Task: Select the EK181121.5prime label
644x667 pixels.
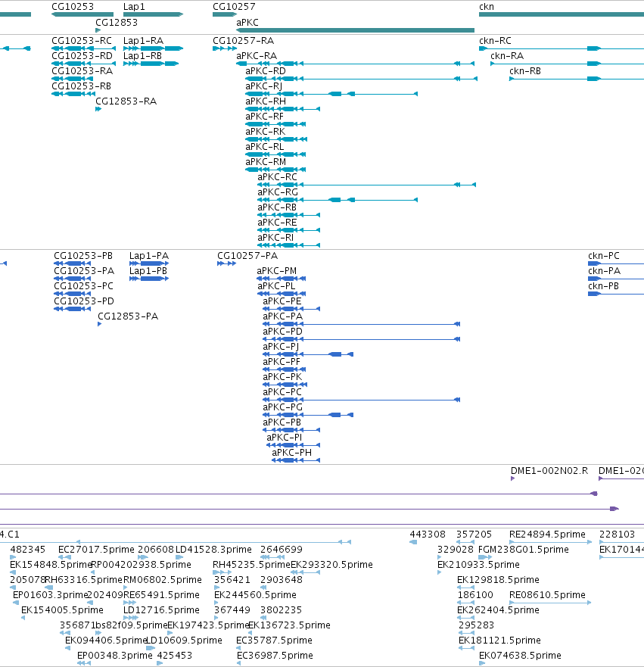Action: pyautogui.click(x=499, y=641)
